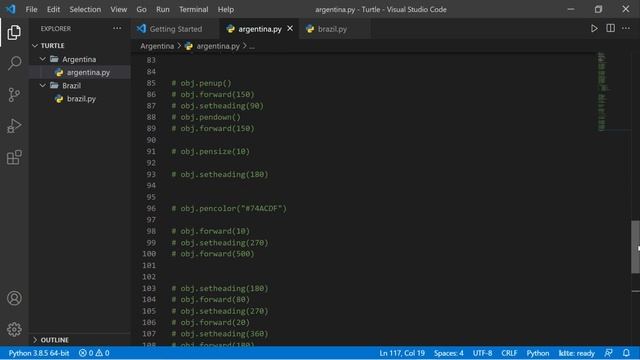Viewport: 640px width, 360px height.
Task: Open Explorer Views and More Actions ellipsis
Action: tap(117, 28)
